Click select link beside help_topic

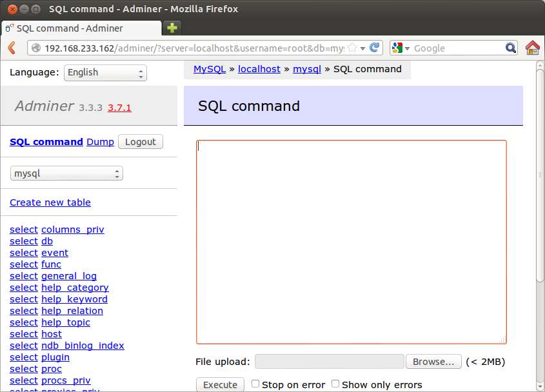[x=24, y=322]
